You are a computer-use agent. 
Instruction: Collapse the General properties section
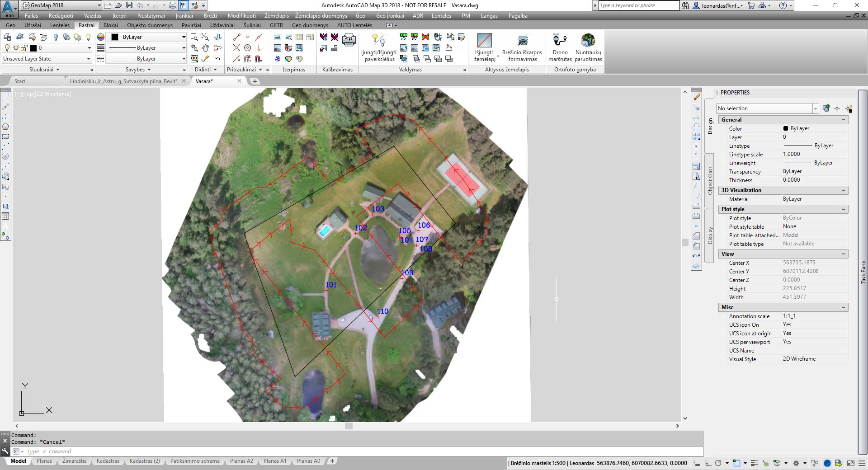[x=843, y=120]
